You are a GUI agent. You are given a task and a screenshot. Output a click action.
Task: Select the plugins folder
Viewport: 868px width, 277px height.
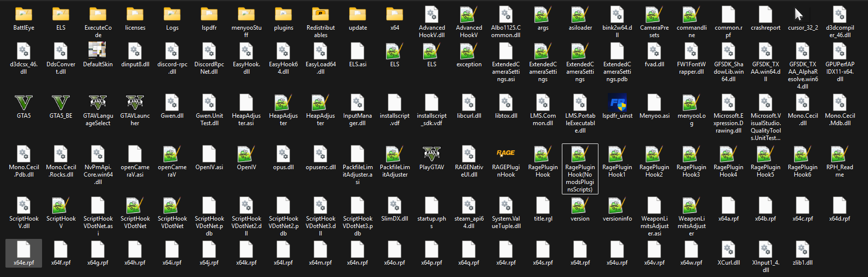click(283, 15)
